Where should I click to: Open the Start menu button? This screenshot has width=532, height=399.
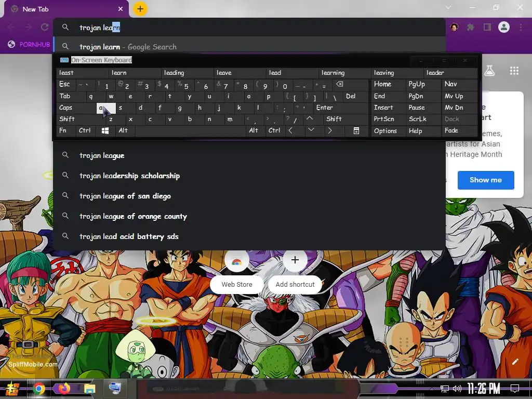pos(12,389)
